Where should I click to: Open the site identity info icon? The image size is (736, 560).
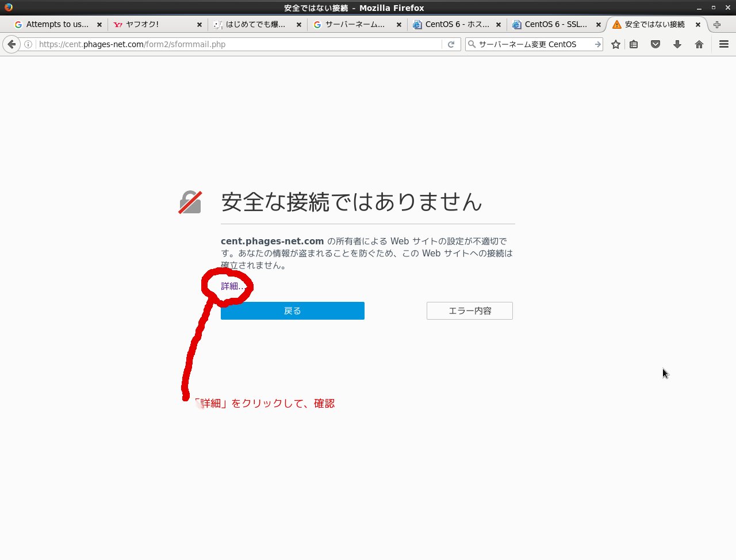click(28, 44)
